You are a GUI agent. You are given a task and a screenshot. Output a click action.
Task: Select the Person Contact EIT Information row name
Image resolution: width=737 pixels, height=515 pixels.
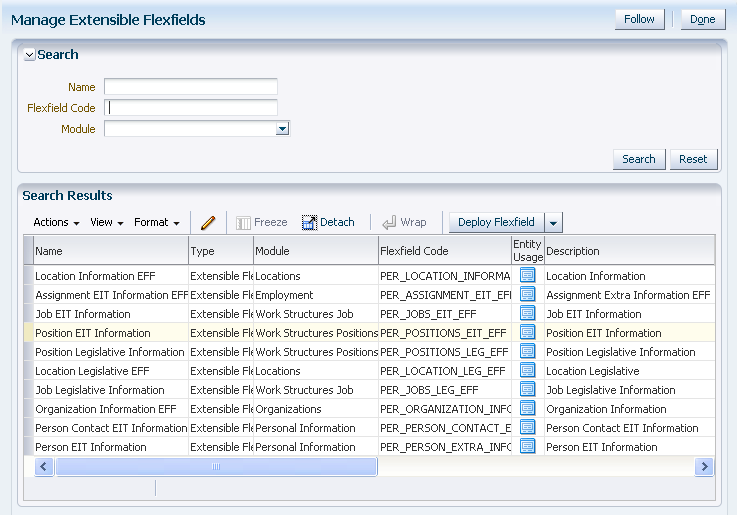(x=111, y=428)
